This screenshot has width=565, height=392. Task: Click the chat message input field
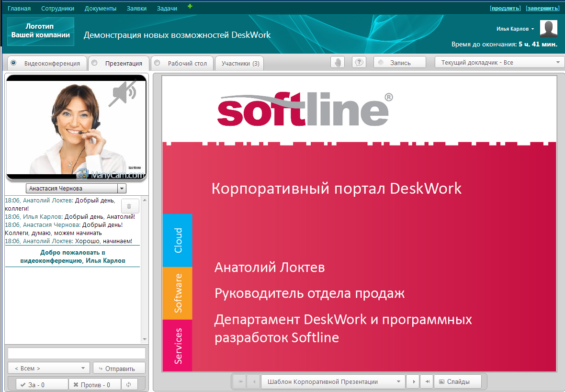(x=77, y=353)
